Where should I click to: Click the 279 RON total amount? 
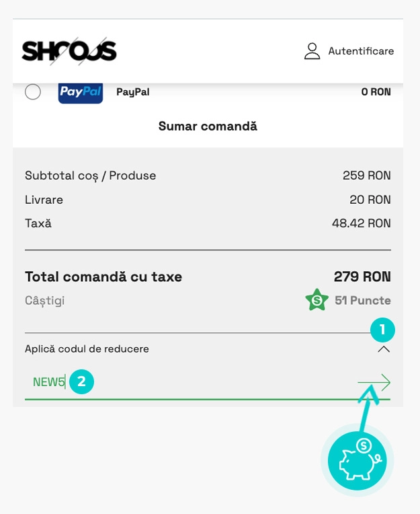[x=362, y=277]
